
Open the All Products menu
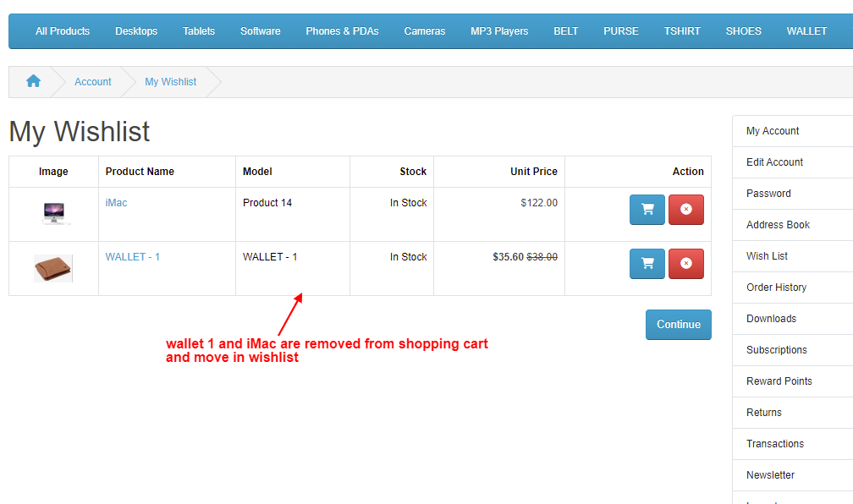(x=63, y=31)
